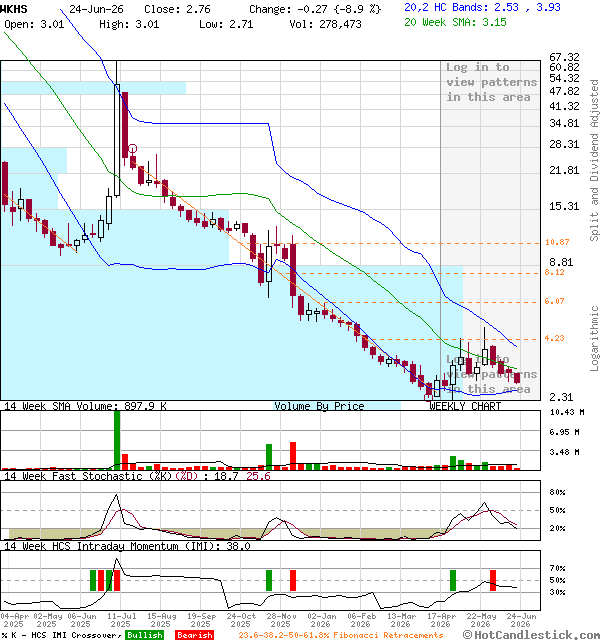Viewport: 600px width, 640px height.
Task: Click the date label 24-Jun-26
Action: coord(96,9)
